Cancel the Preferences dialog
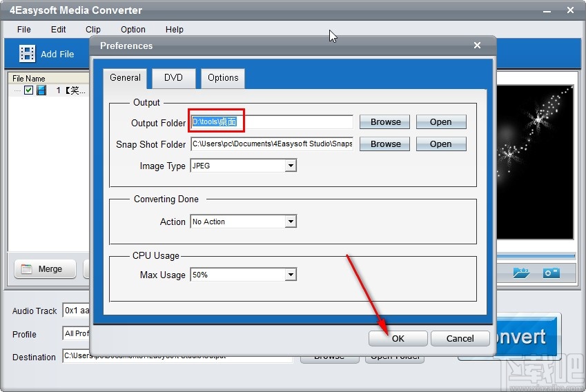The width and height of the screenshot is (586, 392). click(x=460, y=339)
